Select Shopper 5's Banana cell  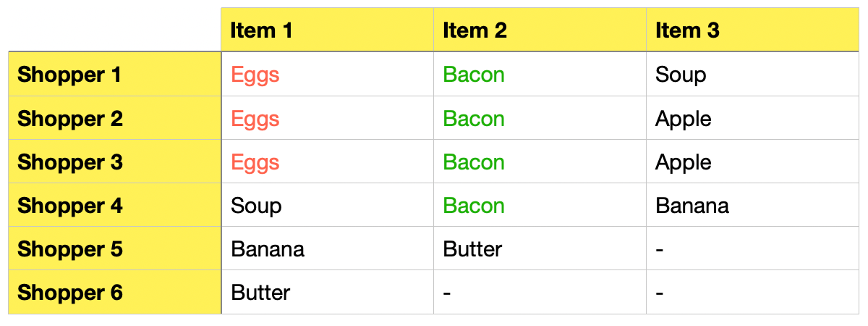click(328, 248)
